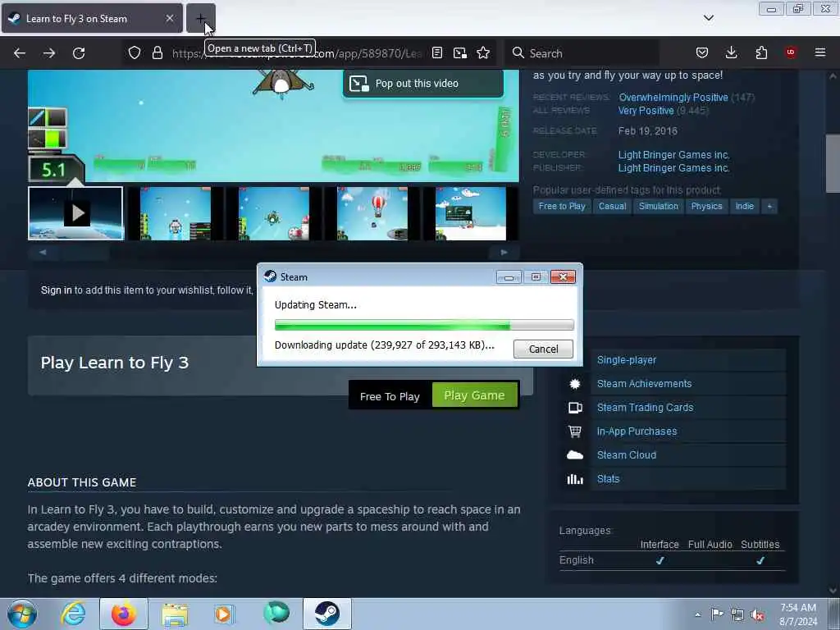Show hidden system tray icons arrow
The width and height of the screenshot is (840, 630).
(x=697, y=614)
